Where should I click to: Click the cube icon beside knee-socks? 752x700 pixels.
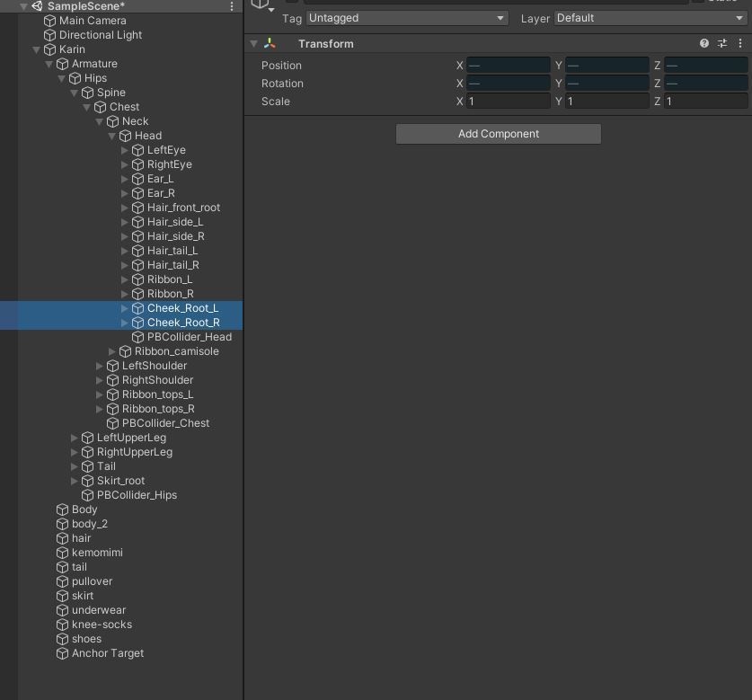62,625
